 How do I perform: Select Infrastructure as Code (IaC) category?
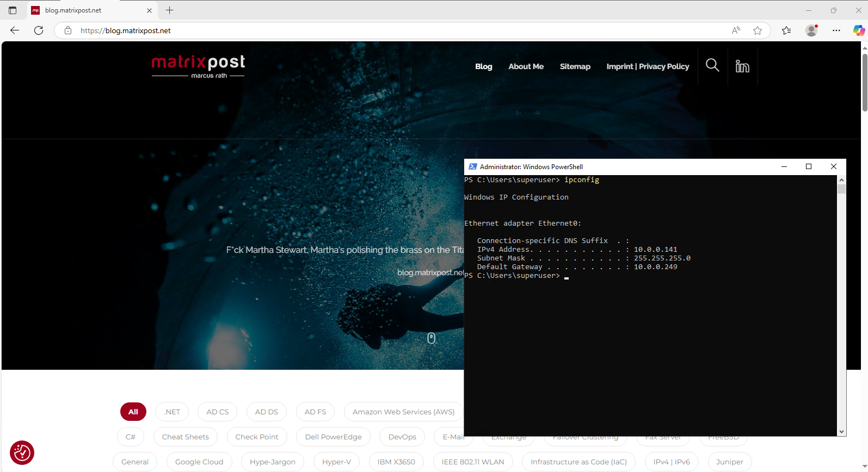click(579, 462)
